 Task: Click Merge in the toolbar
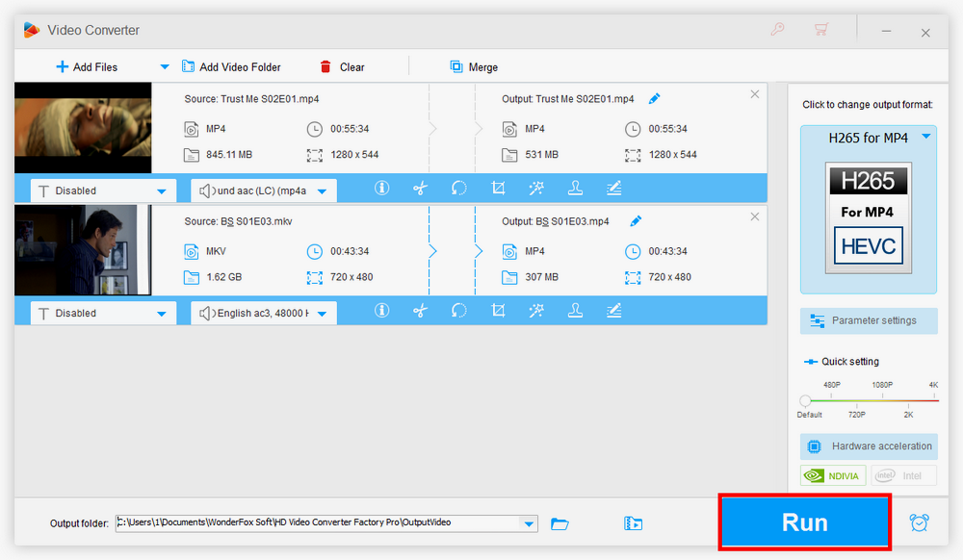coord(474,66)
